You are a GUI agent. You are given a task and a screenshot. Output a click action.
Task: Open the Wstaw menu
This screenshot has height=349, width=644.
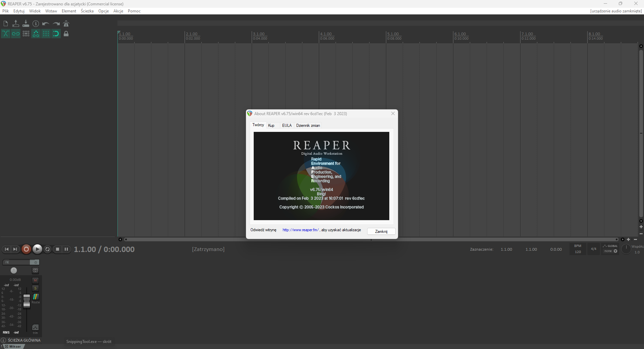51,11
